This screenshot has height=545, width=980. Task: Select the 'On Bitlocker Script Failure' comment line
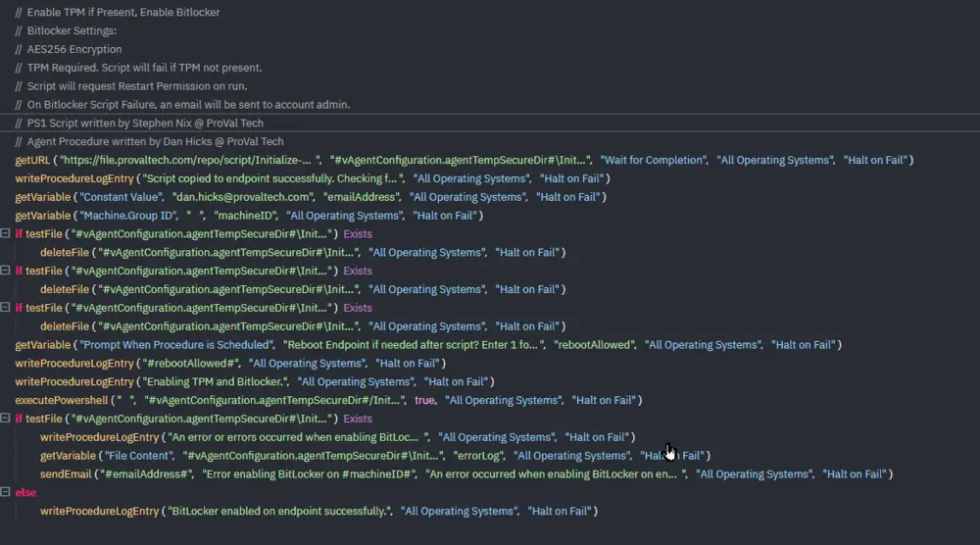tap(182, 104)
